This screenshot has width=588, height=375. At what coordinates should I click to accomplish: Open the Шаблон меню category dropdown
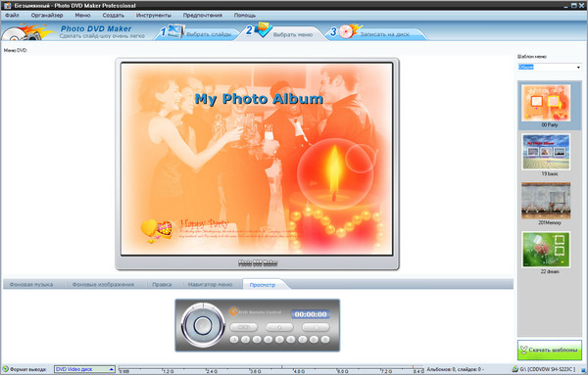pyautogui.click(x=550, y=68)
